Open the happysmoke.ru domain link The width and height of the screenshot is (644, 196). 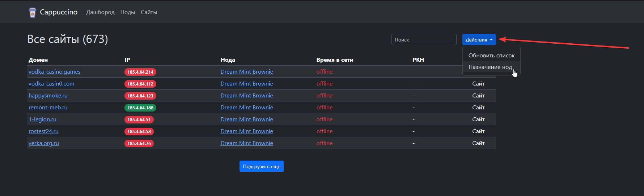pyautogui.click(x=48, y=96)
